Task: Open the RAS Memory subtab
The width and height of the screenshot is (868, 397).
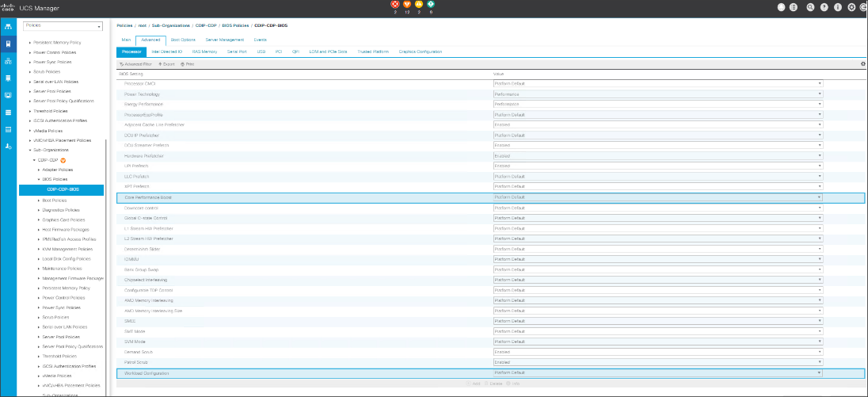Action: click(205, 52)
